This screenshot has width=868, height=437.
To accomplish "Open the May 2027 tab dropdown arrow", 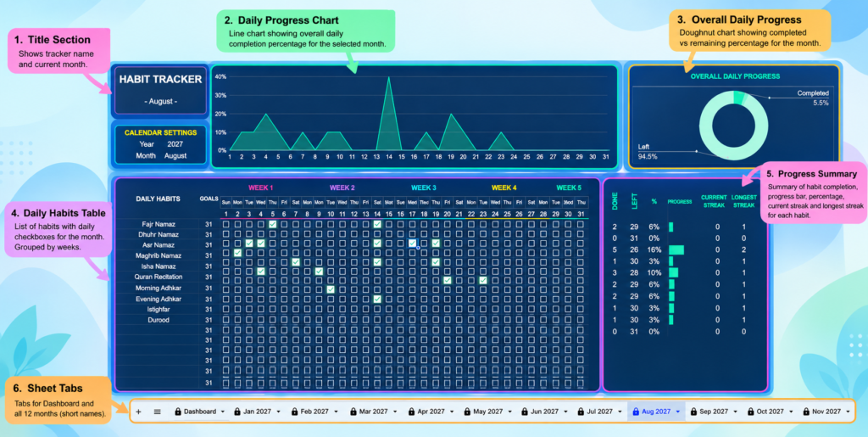I will point(509,412).
